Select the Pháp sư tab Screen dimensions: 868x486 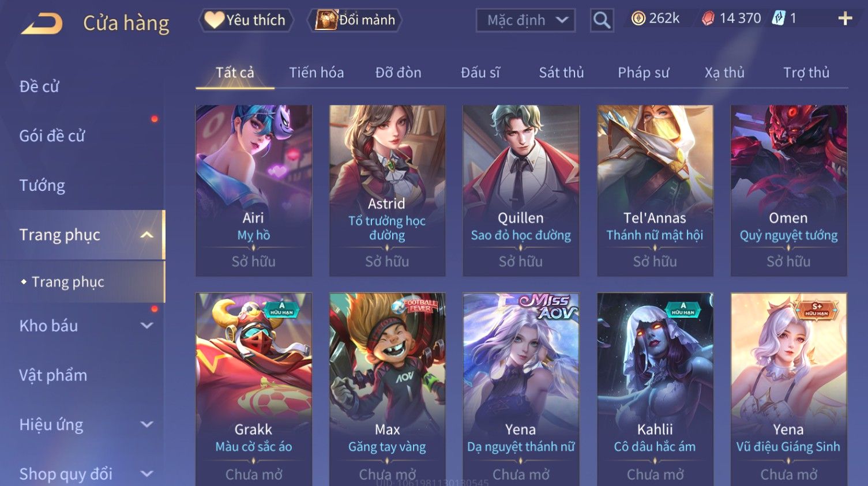pos(643,73)
